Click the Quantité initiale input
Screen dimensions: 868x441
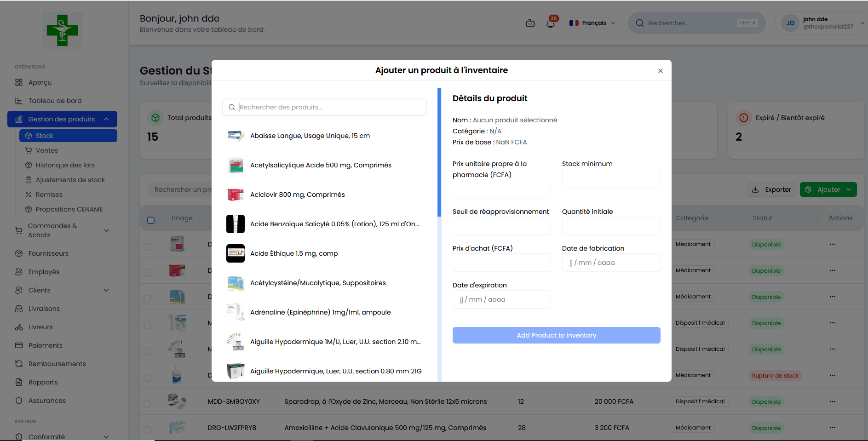tap(611, 226)
